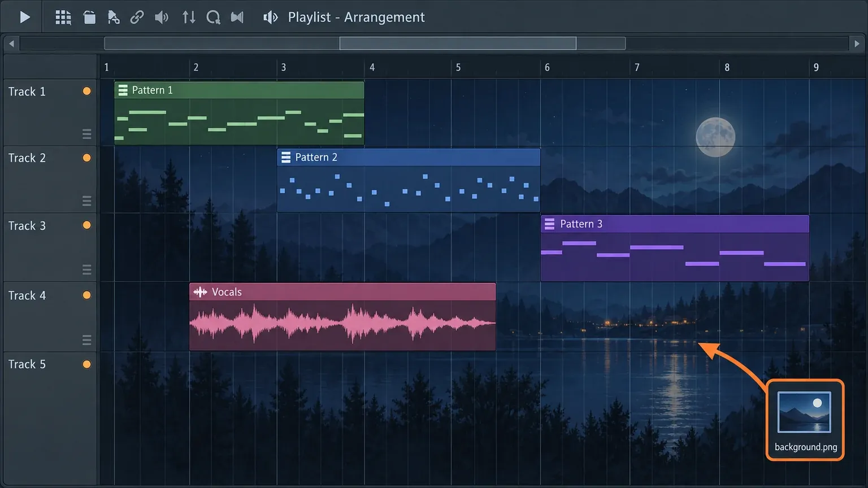Click the mute tool icon beside the magnifier
Viewport: 868px width, 488px height.
(237, 18)
